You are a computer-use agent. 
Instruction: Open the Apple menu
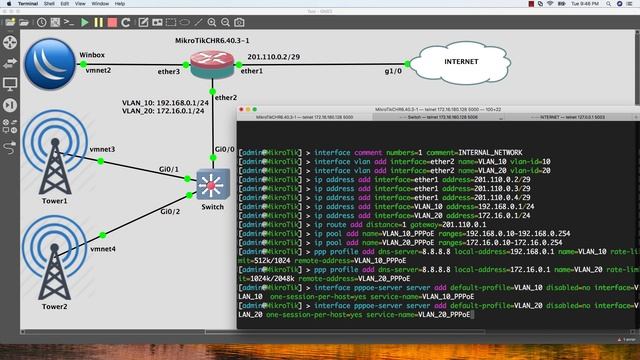(x=9, y=4)
